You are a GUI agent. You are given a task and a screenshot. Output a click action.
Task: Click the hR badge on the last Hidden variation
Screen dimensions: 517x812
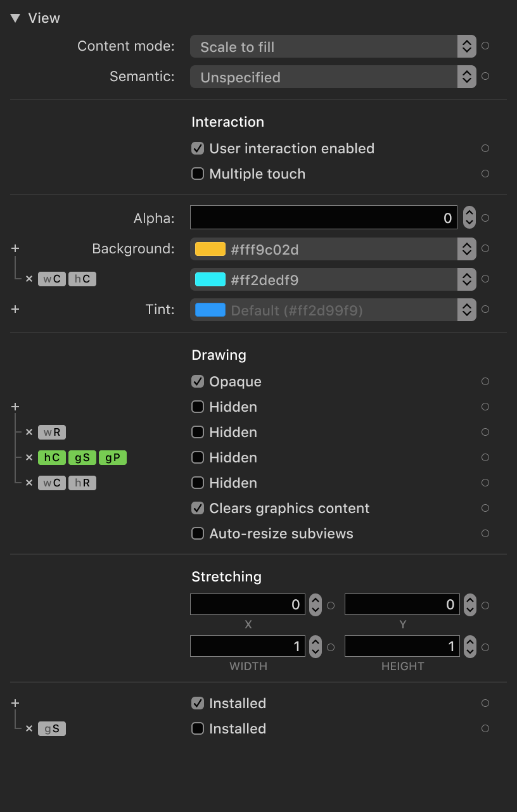pyautogui.click(x=82, y=483)
